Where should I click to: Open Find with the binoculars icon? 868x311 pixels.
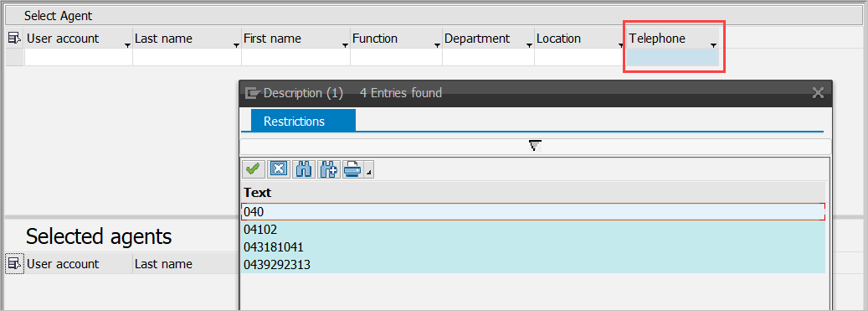pos(304,169)
